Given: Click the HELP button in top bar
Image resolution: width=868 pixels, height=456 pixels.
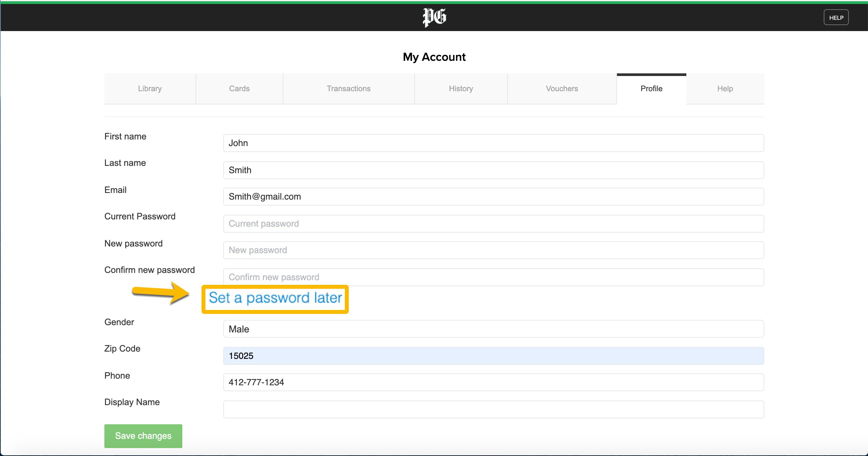Looking at the screenshot, I should click(836, 18).
